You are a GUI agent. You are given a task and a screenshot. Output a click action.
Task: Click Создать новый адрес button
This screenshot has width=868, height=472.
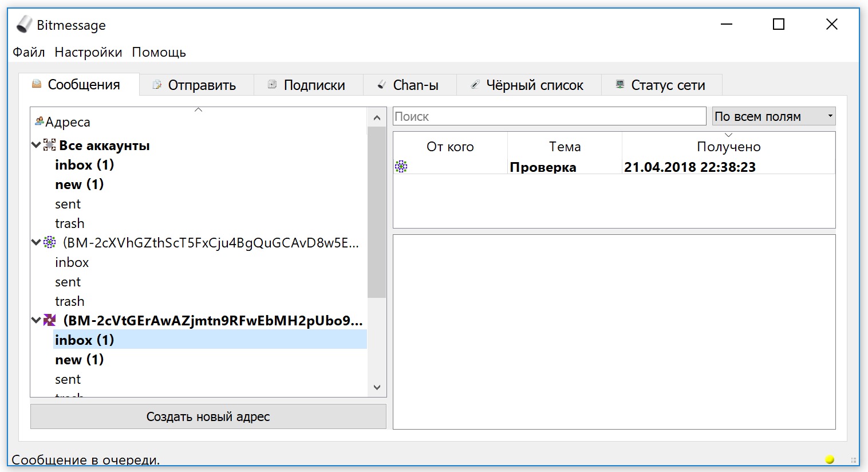208,416
